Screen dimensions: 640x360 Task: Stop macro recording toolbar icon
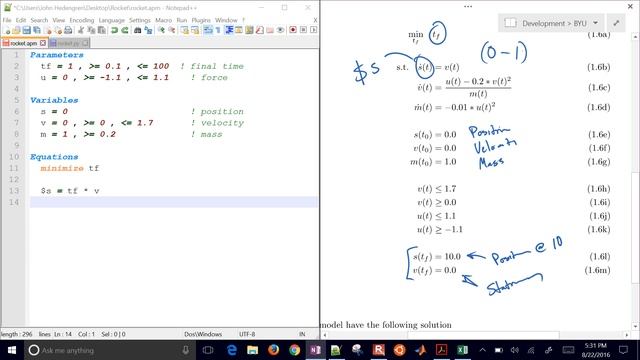303,30
